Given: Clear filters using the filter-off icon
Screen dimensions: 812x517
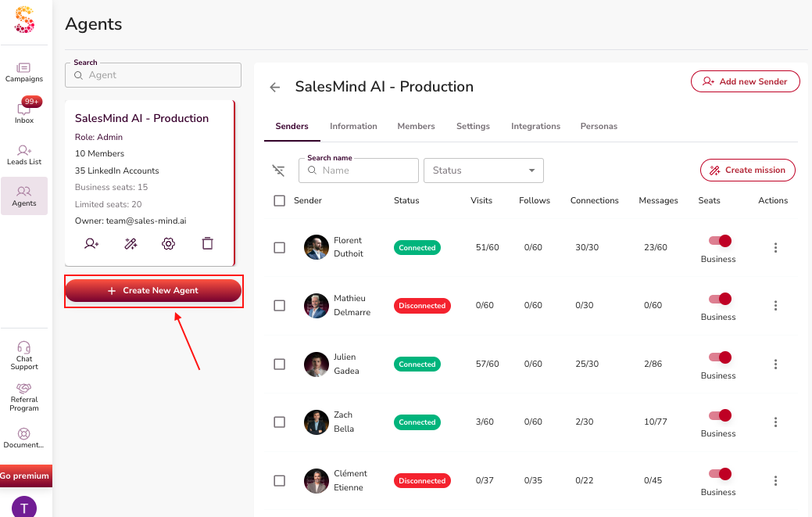Looking at the screenshot, I should tap(278, 171).
